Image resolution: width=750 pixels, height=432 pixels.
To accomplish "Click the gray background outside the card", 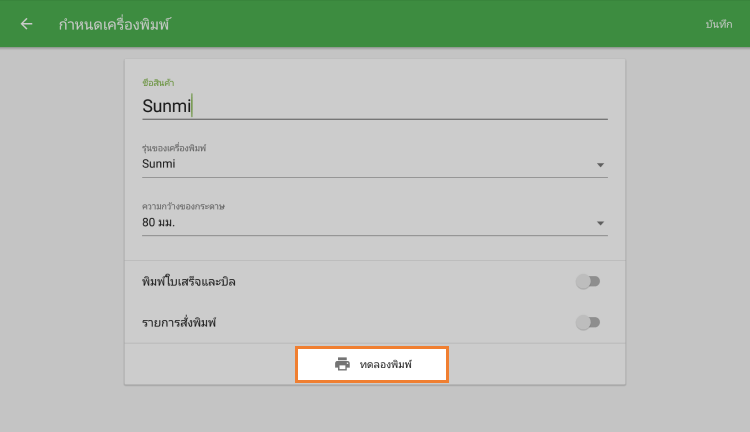I will [x=60, y=250].
